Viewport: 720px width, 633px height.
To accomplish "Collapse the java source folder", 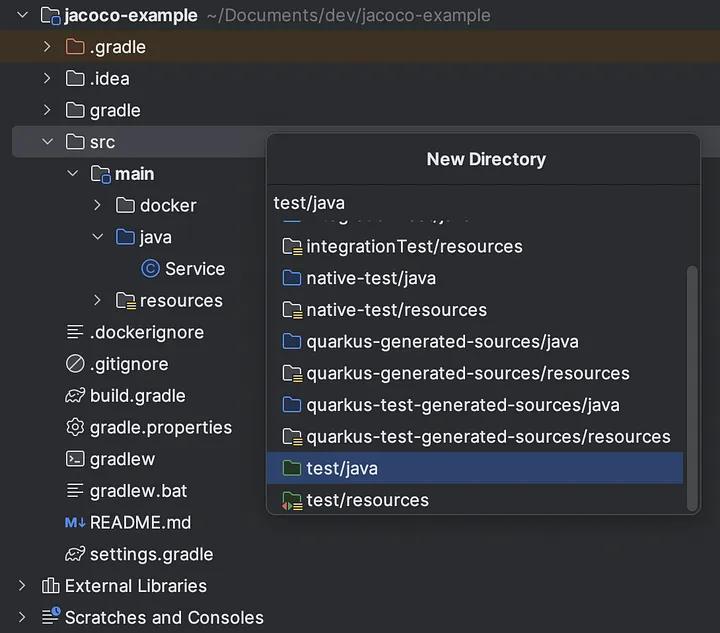I will click(x=97, y=237).
